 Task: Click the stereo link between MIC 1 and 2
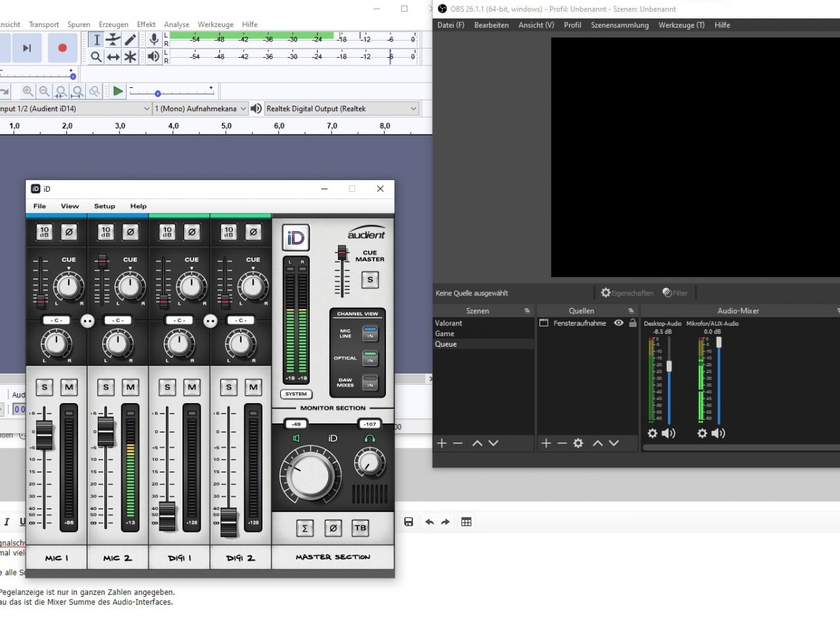tap(87, 321)
